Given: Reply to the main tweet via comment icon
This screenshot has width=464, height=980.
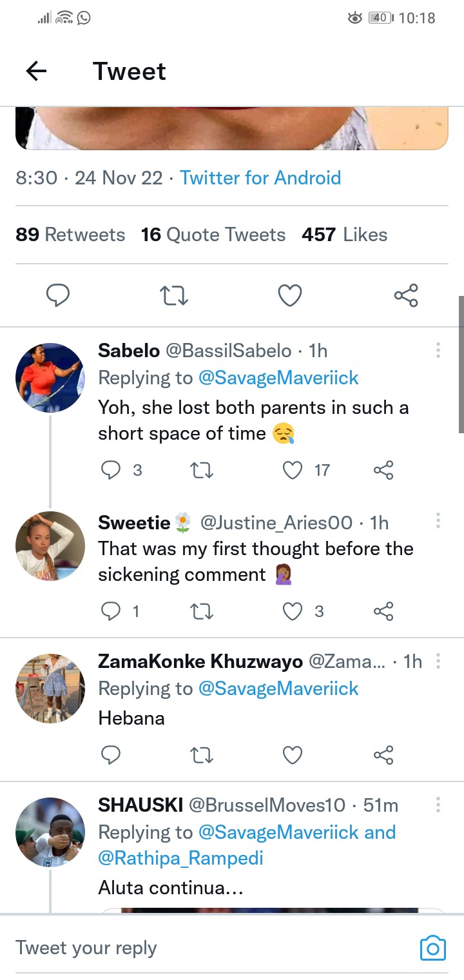Looking at the screenshot, I should [58, 296].
